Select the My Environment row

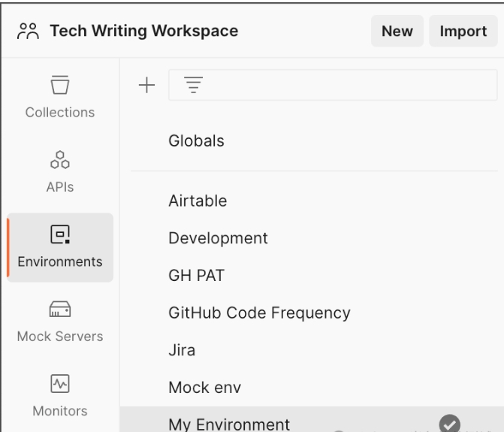pyautogui.click(x=312, y=419)
